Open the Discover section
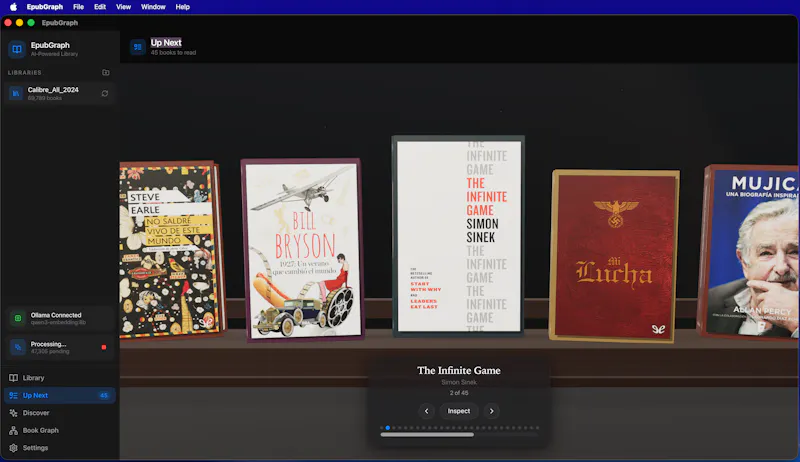Image resolution: width=800 pixels, height=462 pixels. [60, 413]
